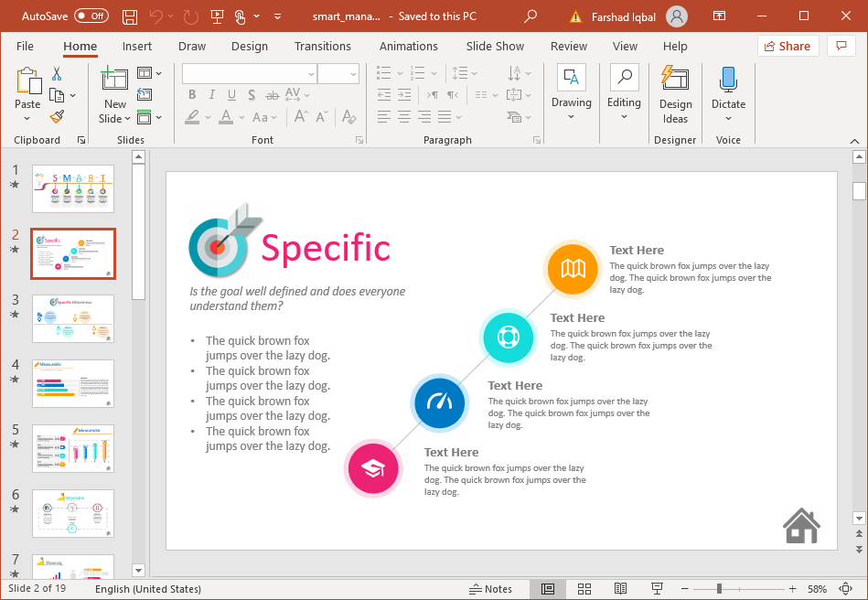Screen dimensions: 868x600
Task: Fit slide to current window
Action: [x=844, y=589]
